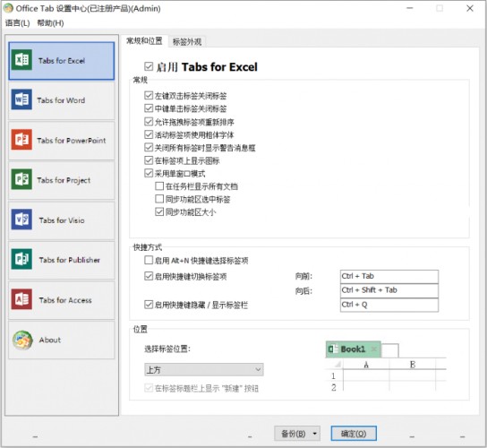Open the About globe icon
Viewport: 487px width, 448px height.
click(x=22, y=340)
